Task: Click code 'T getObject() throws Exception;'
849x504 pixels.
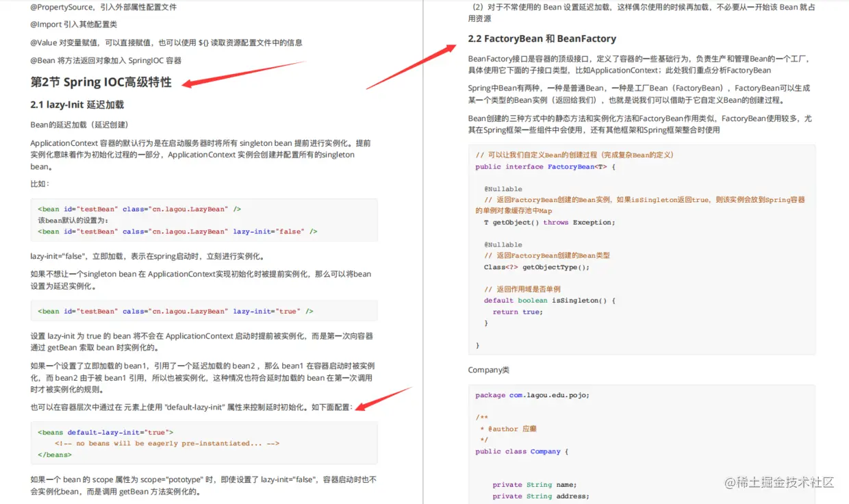Action: tap(549, 223)
